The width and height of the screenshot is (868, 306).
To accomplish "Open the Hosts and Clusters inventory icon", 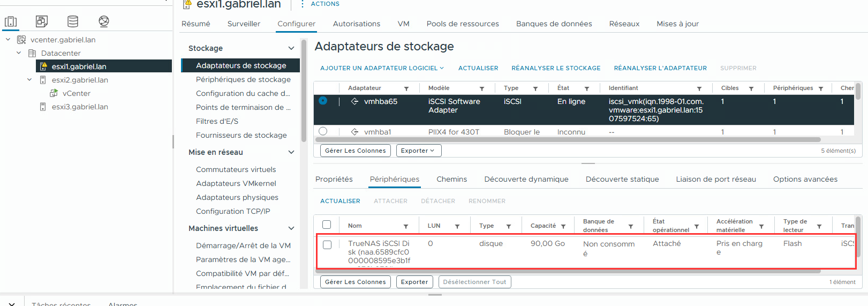I will 11,21.
